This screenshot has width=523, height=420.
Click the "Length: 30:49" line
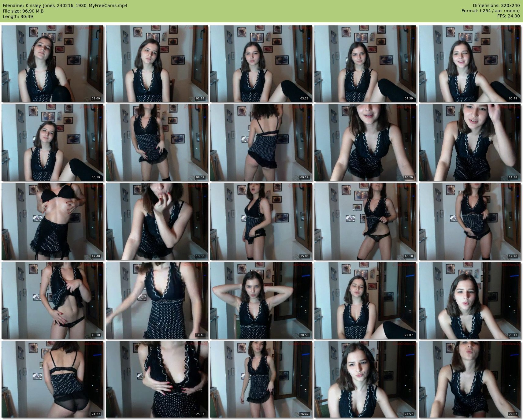click(18, 17)
